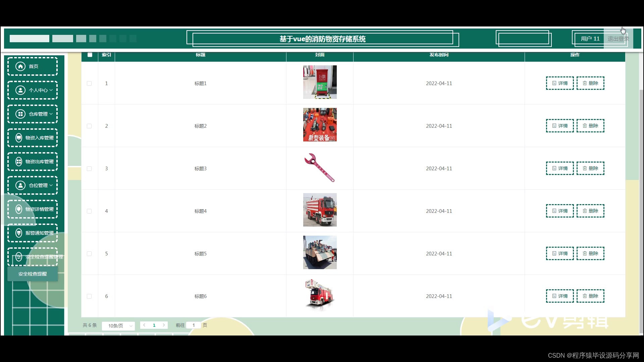
Task: Expand the 仓库管理 submenu chevron
Action: (x=51, y=114)
